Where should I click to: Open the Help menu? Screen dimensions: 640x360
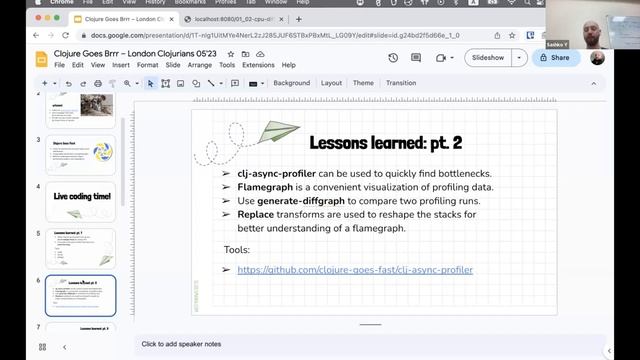click(289, 65)
